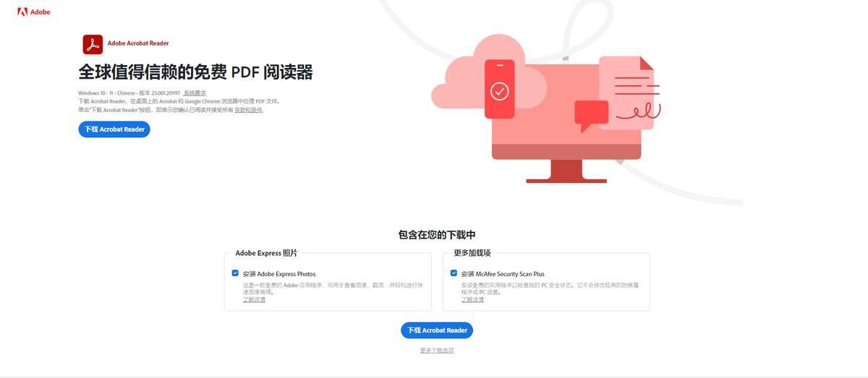Click the red Acrobat Reader app icon
This screenshot has width=868, height=378.
[93, 44]
